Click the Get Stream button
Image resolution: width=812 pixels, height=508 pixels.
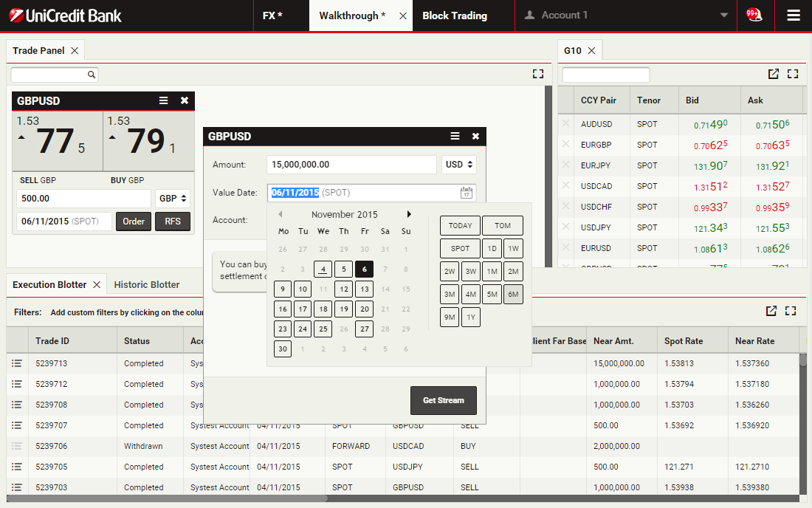tap(443, 400)
